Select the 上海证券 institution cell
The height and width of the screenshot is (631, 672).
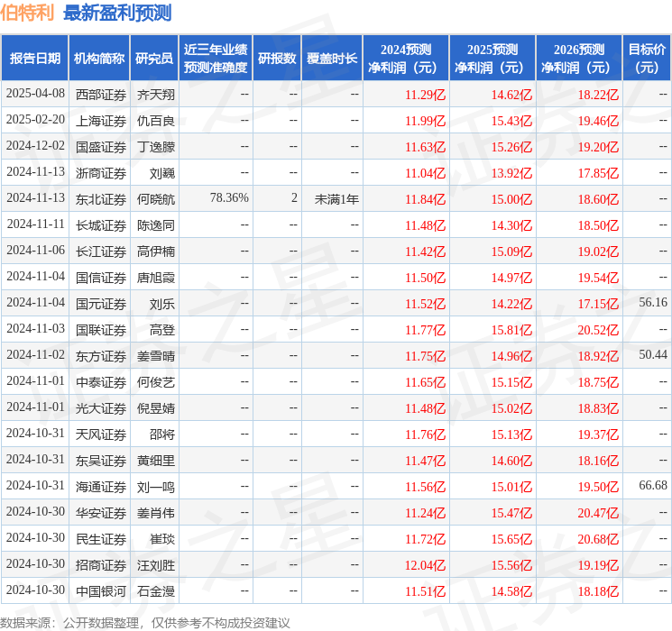[x=101, y=121]
